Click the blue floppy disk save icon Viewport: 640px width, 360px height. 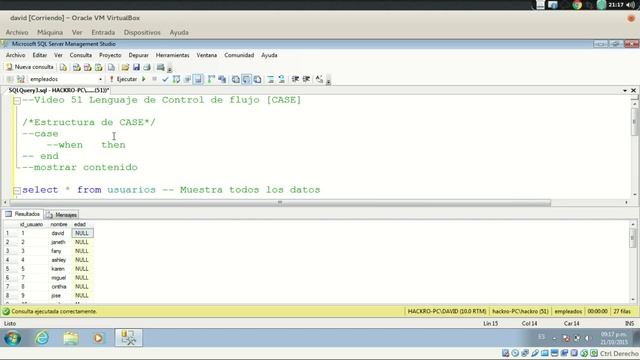(136, 67)
